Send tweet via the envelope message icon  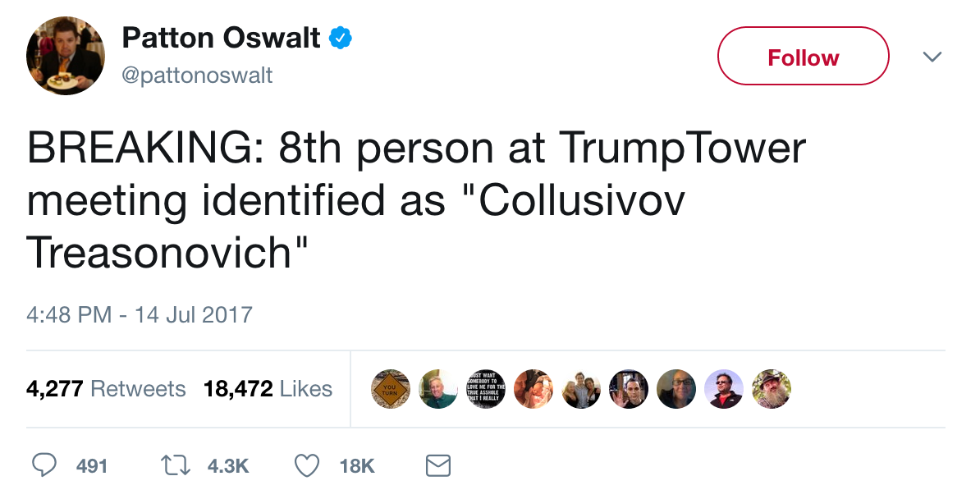pos(438,466)
